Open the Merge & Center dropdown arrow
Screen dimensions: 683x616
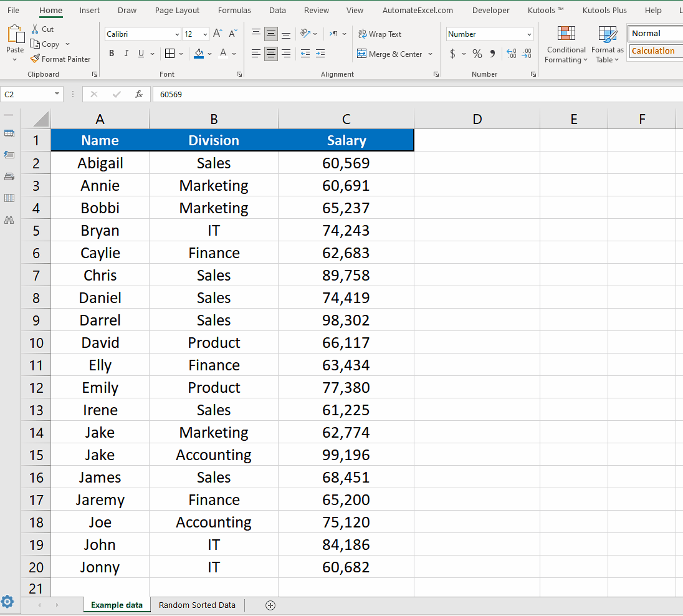(x=430, y=54)
